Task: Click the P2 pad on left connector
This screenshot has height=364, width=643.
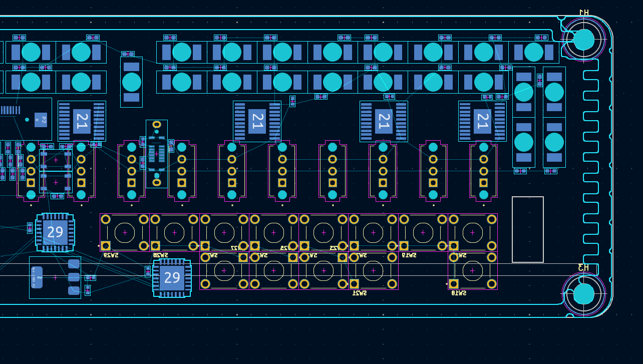Action: [x=41, y=120]
